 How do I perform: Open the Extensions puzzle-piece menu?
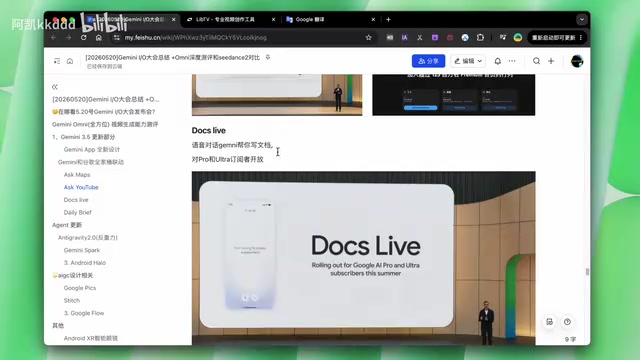coord(480,38)
